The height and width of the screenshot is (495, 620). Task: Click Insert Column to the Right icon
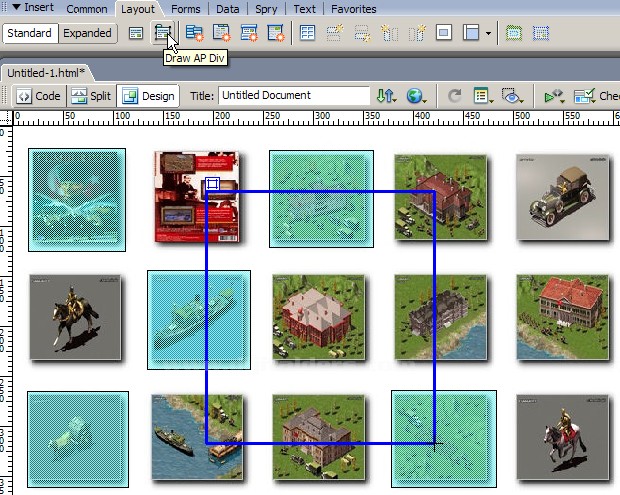pos(417,33)
